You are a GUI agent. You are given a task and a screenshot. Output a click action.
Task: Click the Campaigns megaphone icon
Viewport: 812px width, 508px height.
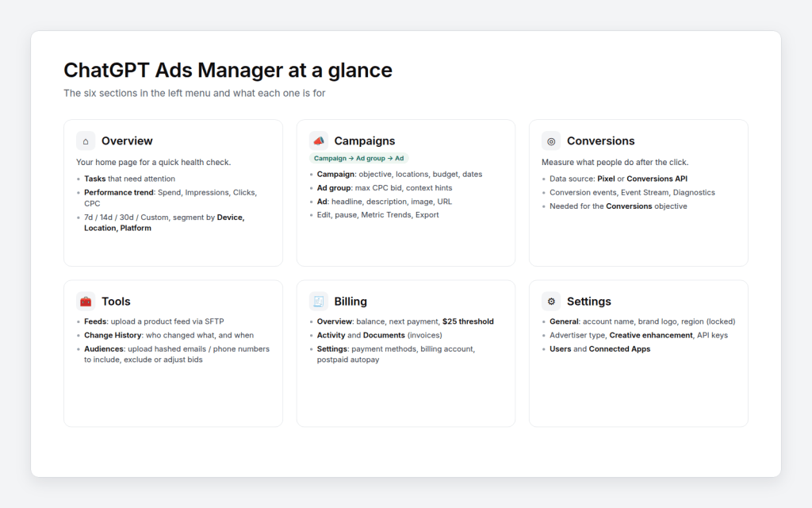click(x=319, y=141)
